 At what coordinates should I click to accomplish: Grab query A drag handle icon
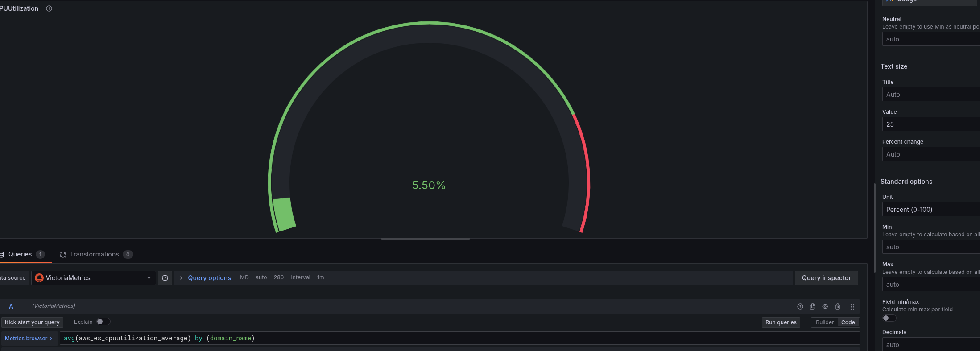pyautogui.click(x=852, y=307)
